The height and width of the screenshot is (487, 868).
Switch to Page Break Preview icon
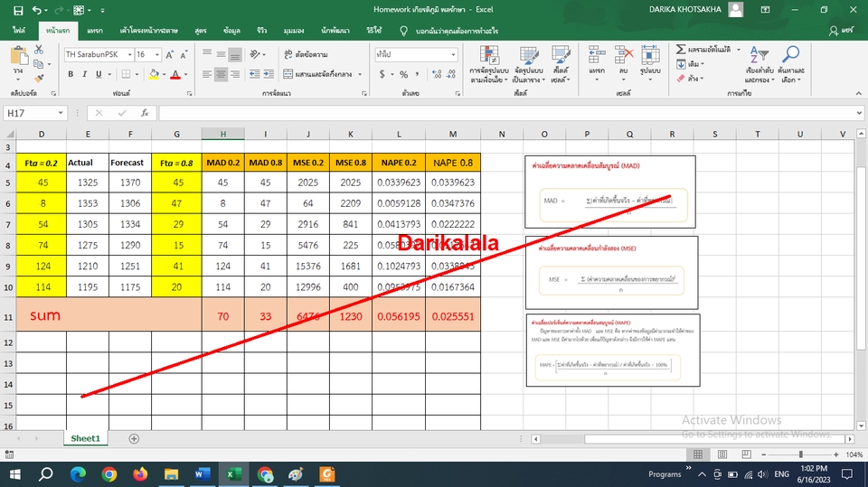pos(747,454)
